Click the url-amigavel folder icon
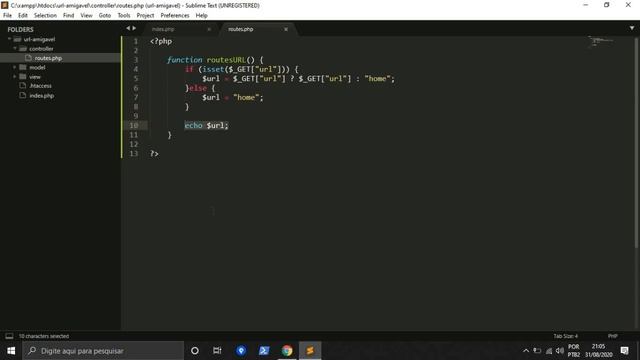This screenshot has width=640, height=360. [x=17, y=39]
